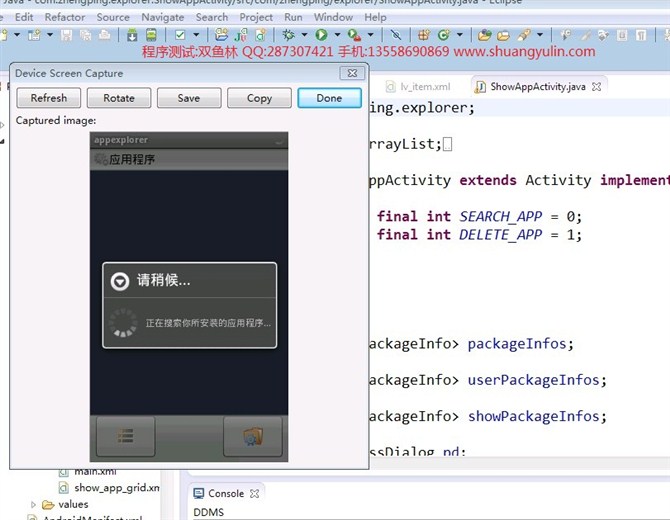This screenshot has width=670, height=520.
Task: Open the Navigate menu
Action: [162, 17]
